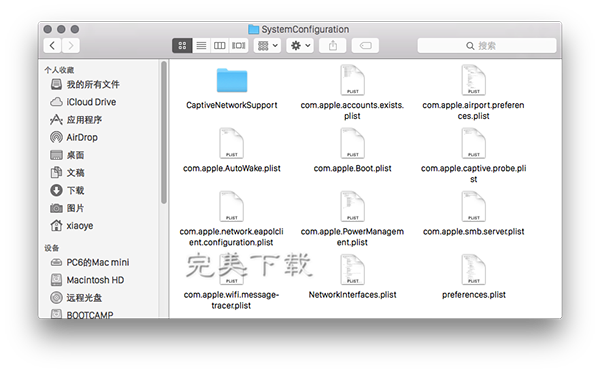This screenshot has height=373, width=600.
Task: Click the NetworkInterfaces.plist name label
Action: 352,295
